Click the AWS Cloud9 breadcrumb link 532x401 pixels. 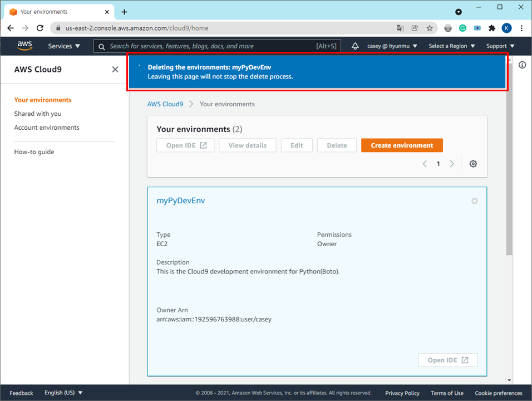pos(165,104)
